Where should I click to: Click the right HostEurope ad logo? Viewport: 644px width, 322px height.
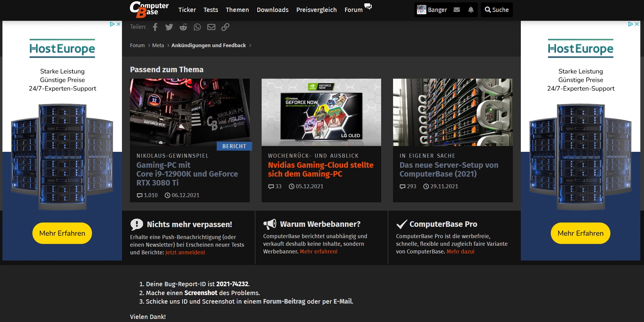coord(581,48)
